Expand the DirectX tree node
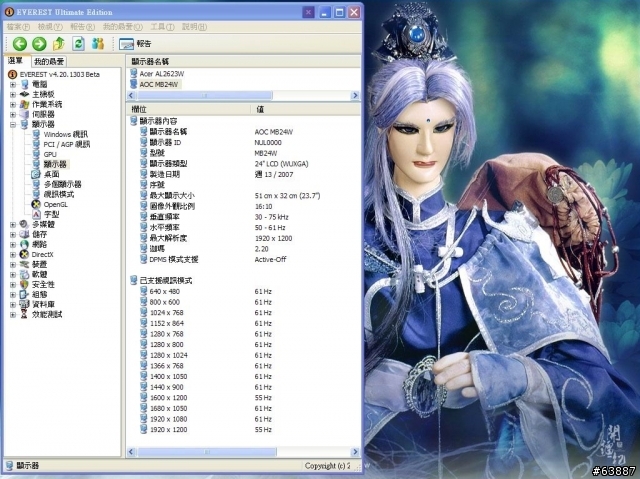The width and height of the screenshot is (640, 479). click(x=13, y=254)
